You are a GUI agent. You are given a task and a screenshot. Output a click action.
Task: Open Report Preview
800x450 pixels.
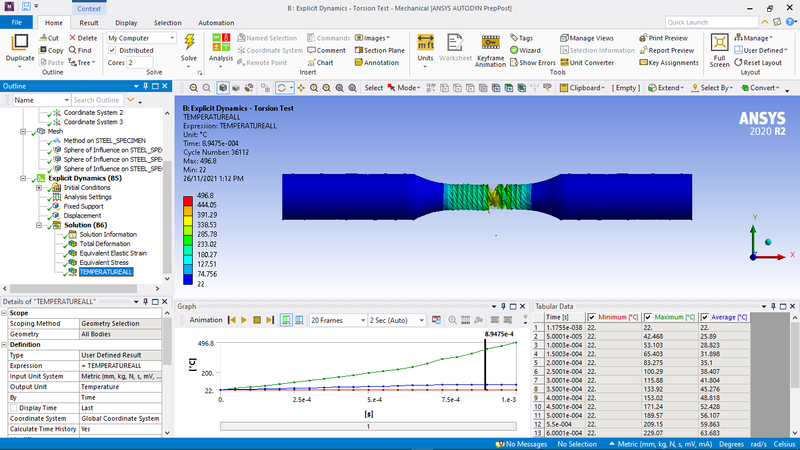(666, 50)
